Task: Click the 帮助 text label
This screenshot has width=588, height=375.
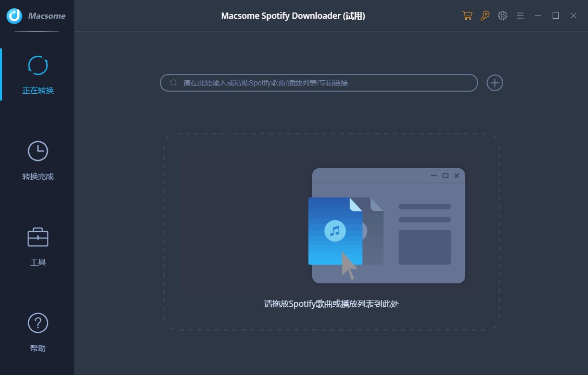Action: 37,348
